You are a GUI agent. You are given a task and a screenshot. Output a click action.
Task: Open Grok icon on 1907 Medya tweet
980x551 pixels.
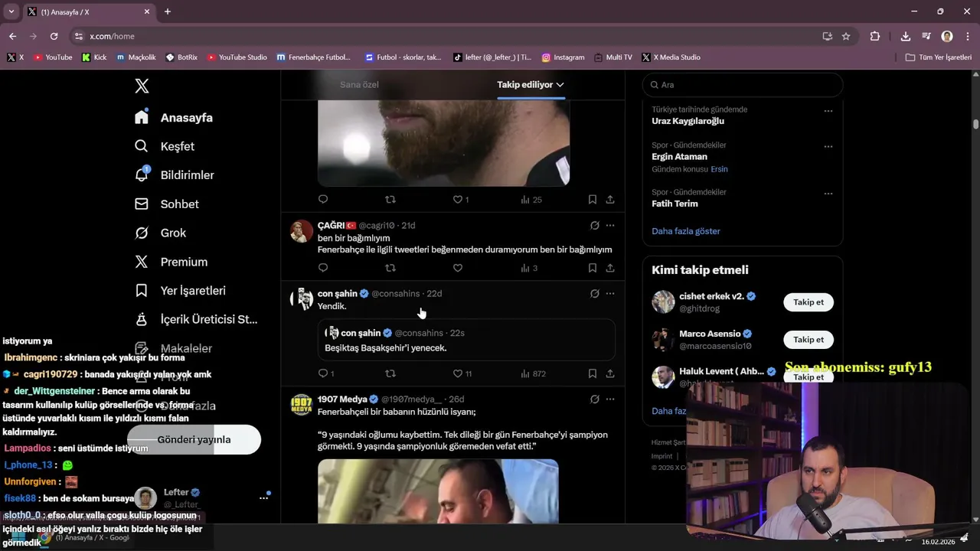click(594, 399)
